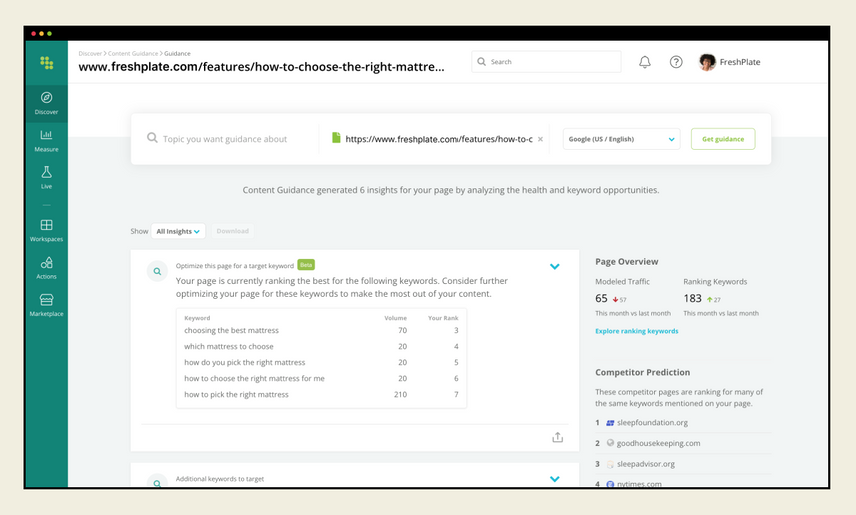
Task: Open the Measure section
Action: [46, 140]
